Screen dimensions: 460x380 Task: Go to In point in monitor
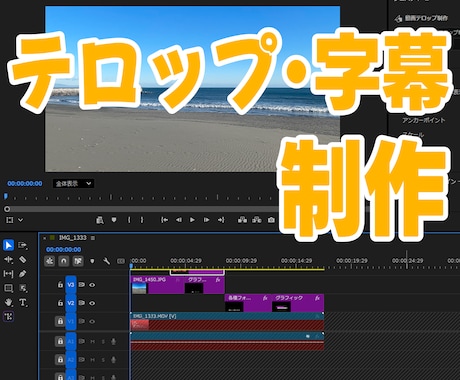tap(164, 220)
